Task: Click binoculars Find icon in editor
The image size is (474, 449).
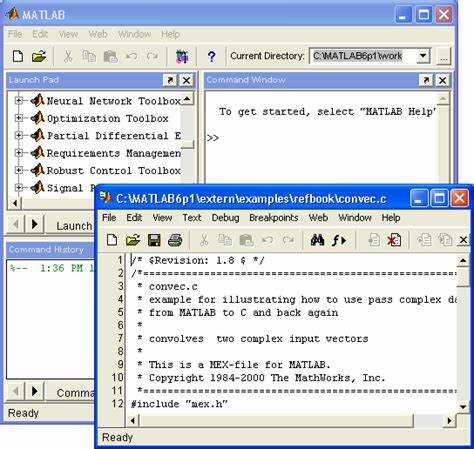Action: [x=317, y=240]
